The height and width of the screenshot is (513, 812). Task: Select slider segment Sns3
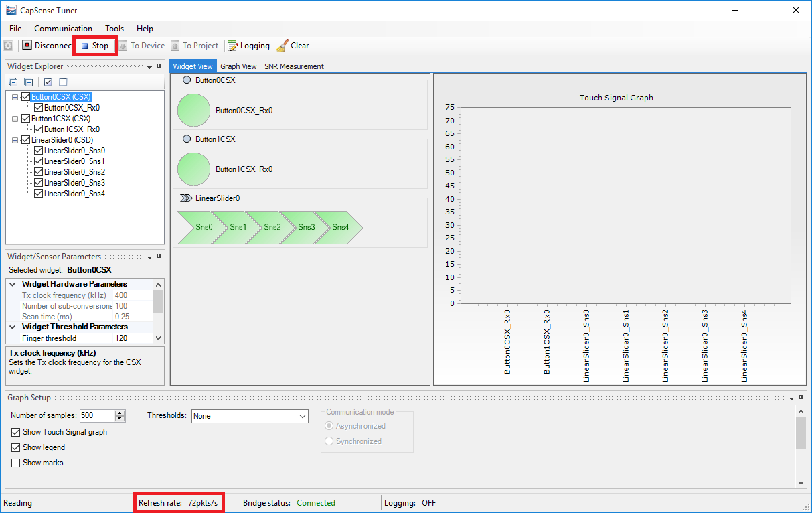click(306, 227)
